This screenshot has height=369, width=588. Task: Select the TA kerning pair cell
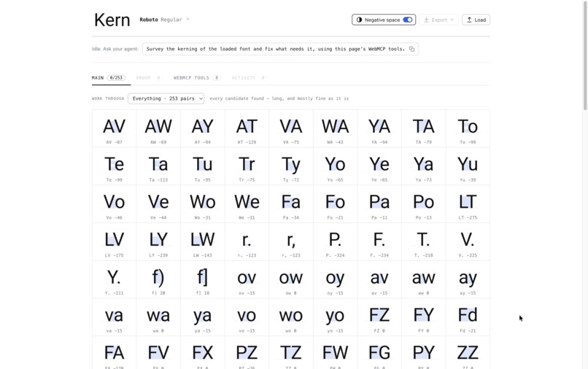pos(424,128)
